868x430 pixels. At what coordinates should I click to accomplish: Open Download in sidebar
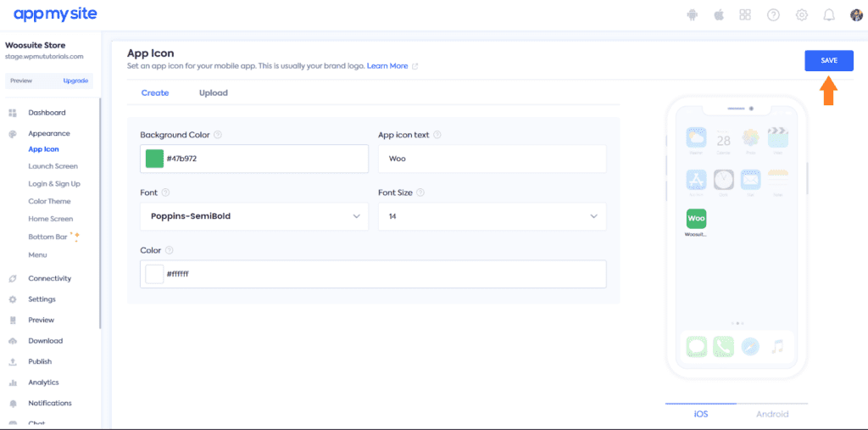pos(46,341)
